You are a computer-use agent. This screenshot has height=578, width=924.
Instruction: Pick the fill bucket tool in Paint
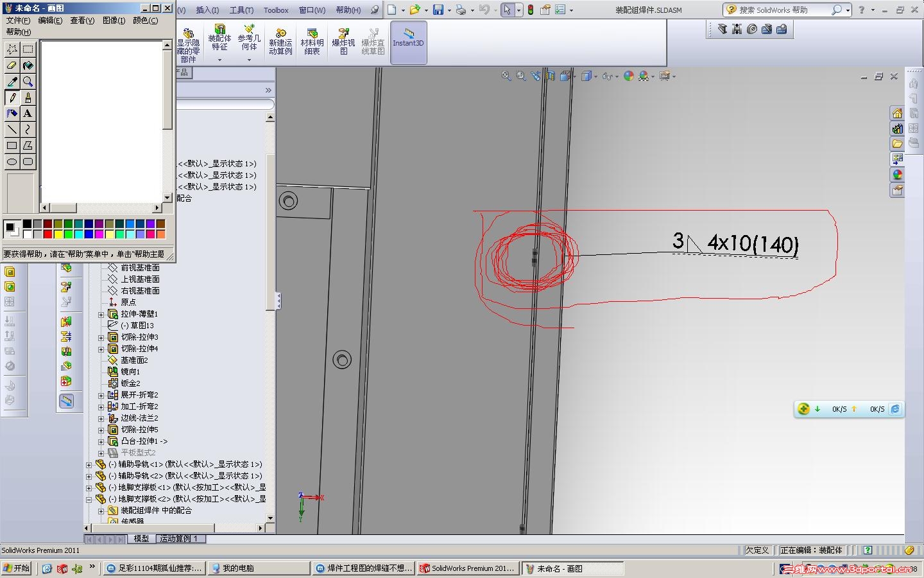(28, 66)
